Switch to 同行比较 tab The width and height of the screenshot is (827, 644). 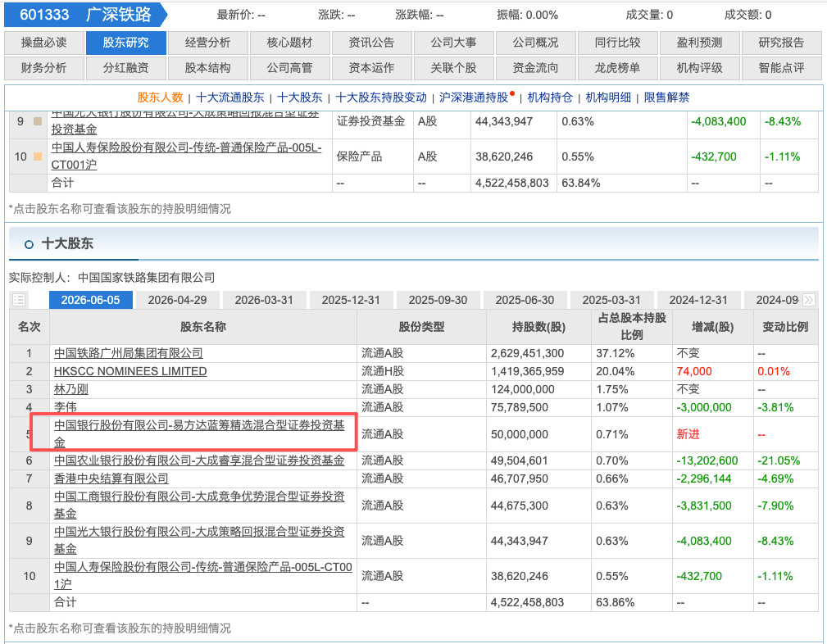click(618, 43)
